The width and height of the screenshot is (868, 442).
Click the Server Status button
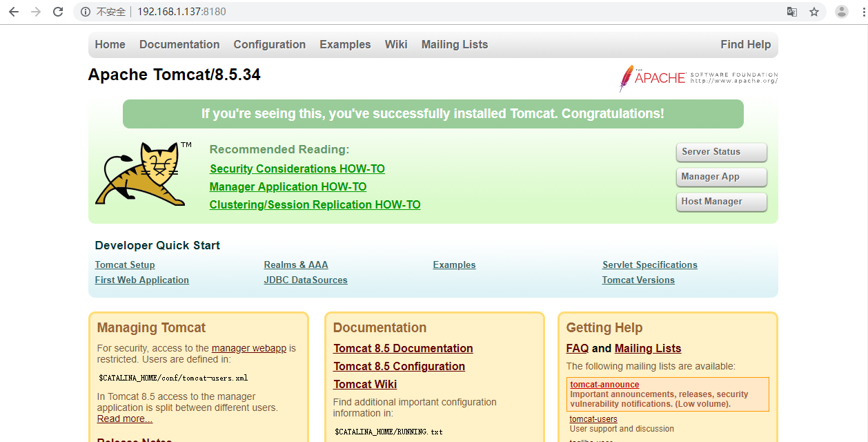click(722, 152)
